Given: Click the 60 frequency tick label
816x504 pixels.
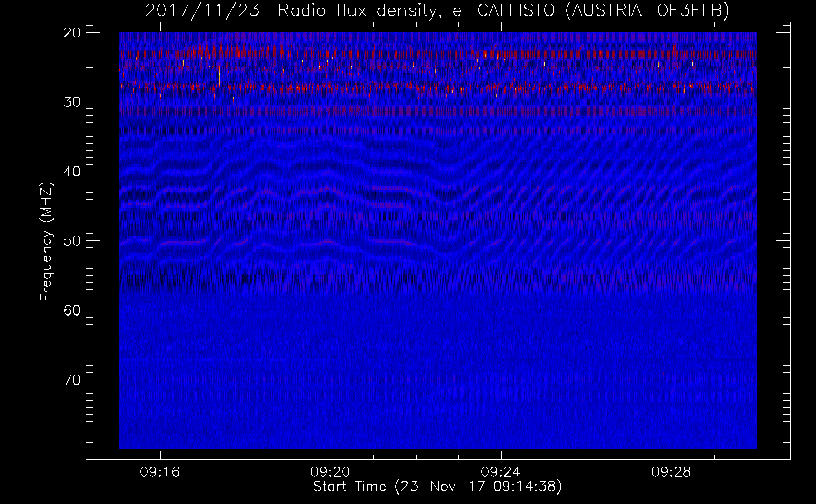Looking at the screenshot, I should (x=72, y=310).
